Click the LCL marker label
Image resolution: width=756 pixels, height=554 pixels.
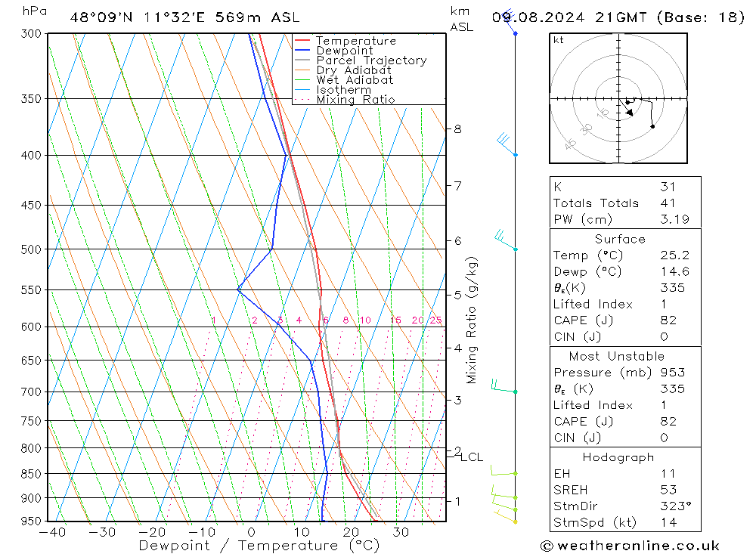click(472, 457)
